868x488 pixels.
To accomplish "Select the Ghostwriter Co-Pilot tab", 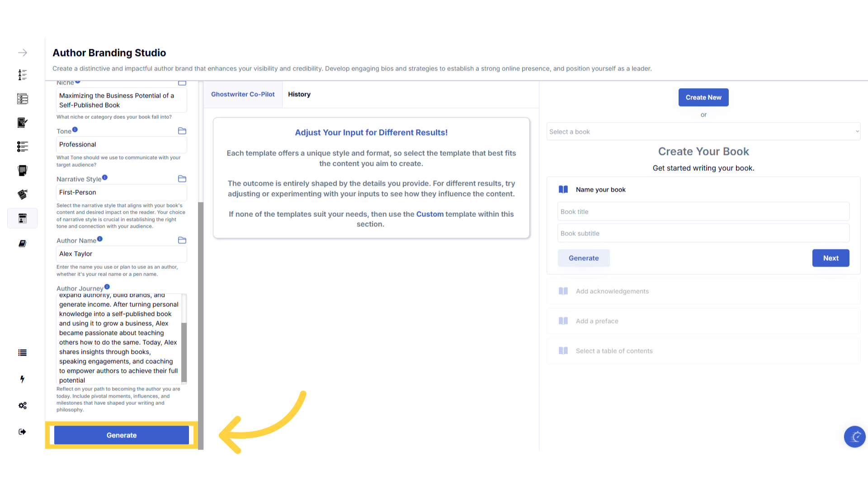I will (243, 94).
